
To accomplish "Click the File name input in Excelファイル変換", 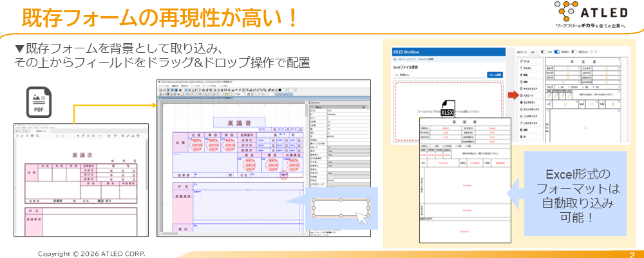I will 439,75.
